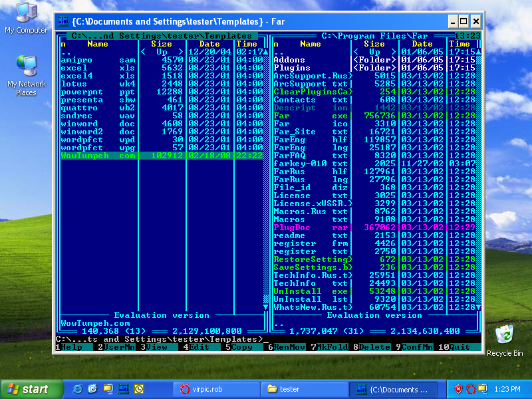Click left panel Name column header
Viewport: 532px width, 399px height.
pyautogui.click(x=98, y=44)
